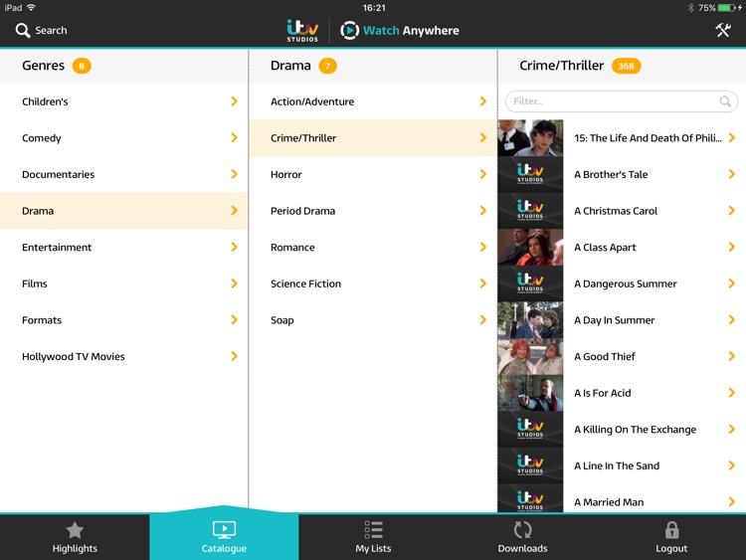
Task: Tap the Filter input field
Action: [622, 101]
